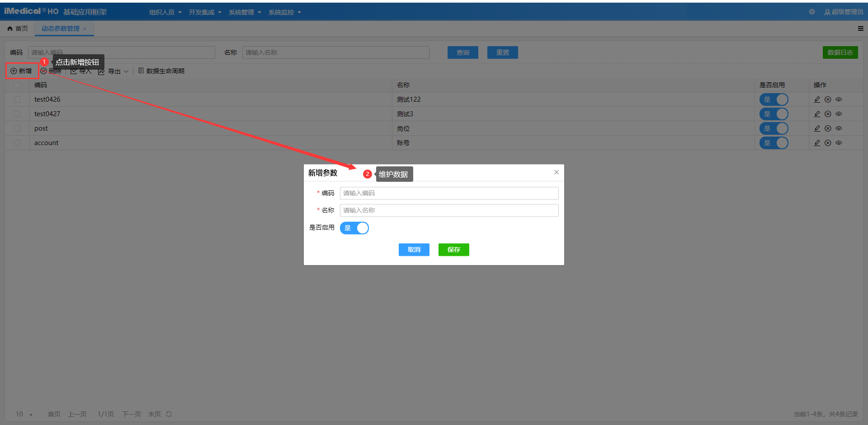Select the checkbox for the account row
The width and height of the screenshot is (868, 425).
[x=17, y=143]
